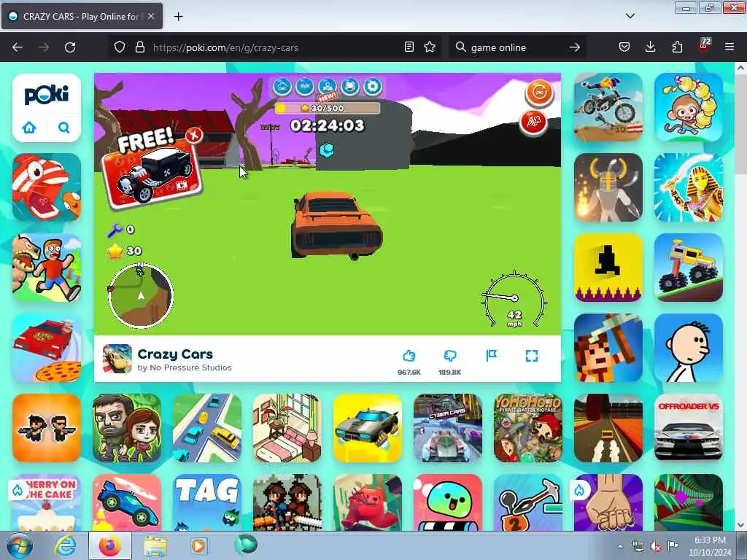This screenshot has height=560, width=747.
Task: Click the second round game menu icon
Action: coord(304,87)
